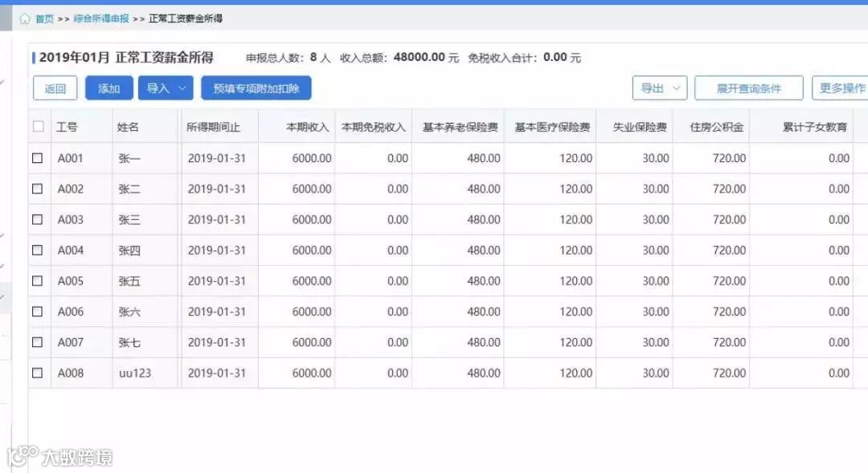Viewport: 868px width, 473px height.
Task: Check the row A008 checkbox
Action: [37, 373]
